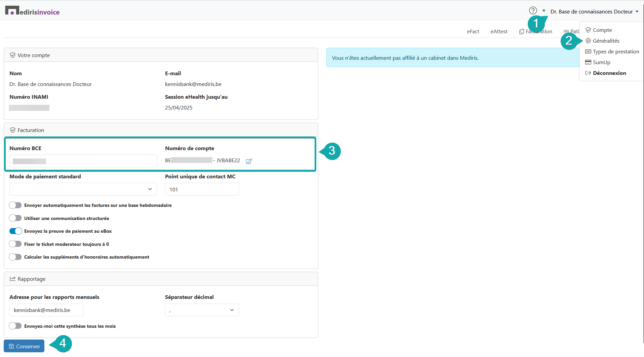The image size is (644, 357).
Task: Disable Envoyez la preuve de paiement au eBox
Action: (x=15, y=231)
